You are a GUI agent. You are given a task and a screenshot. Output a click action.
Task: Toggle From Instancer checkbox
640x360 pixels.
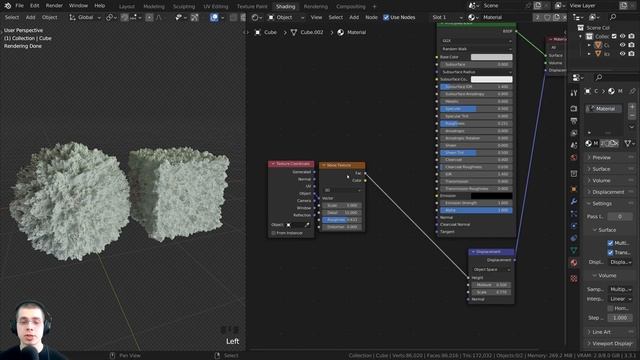pos(273,233)
